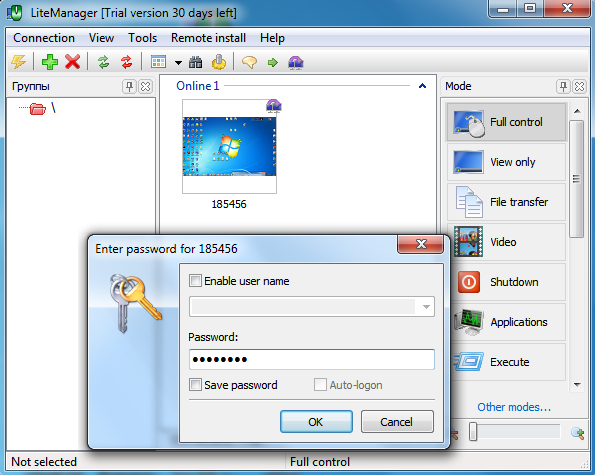
Task: Click the thumbnail zoom slider handle
Action: (x=473, y=432)
